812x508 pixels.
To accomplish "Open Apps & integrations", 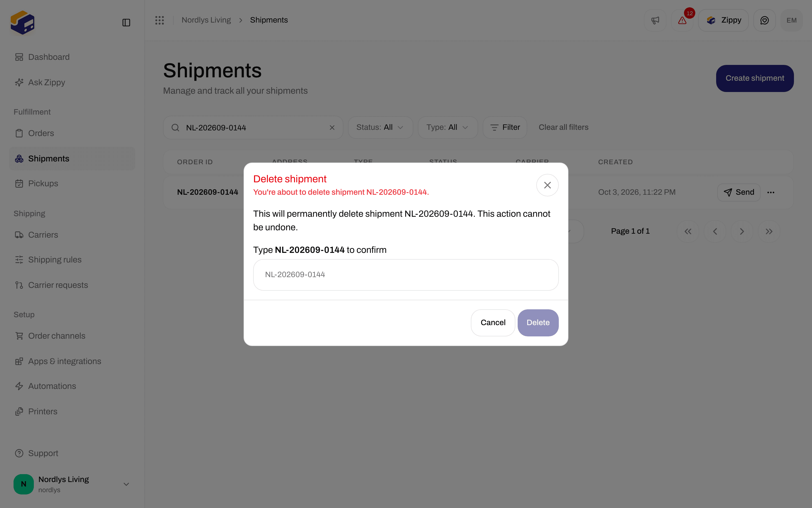I will 72,361.
